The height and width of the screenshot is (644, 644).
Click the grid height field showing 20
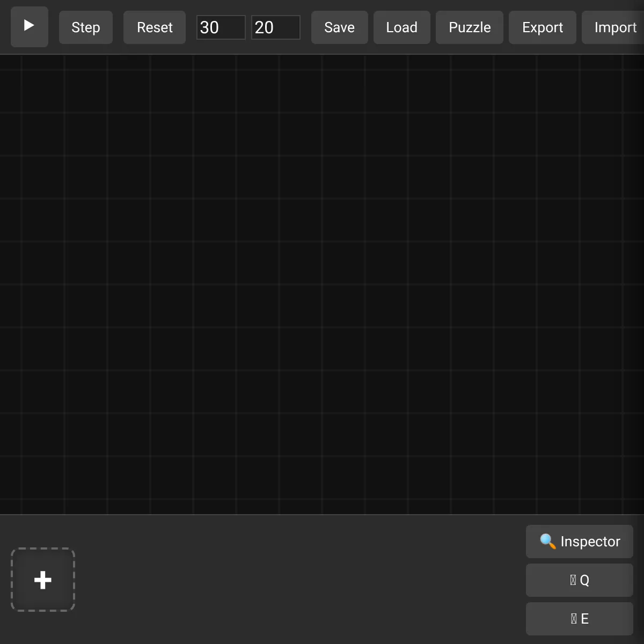[x=276, y=27]
